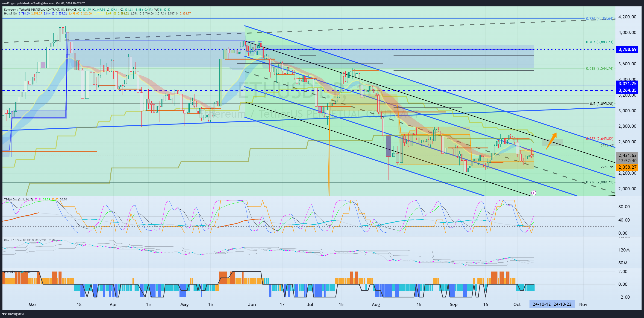Click the Apr label on the time axis

coord(113,304)
